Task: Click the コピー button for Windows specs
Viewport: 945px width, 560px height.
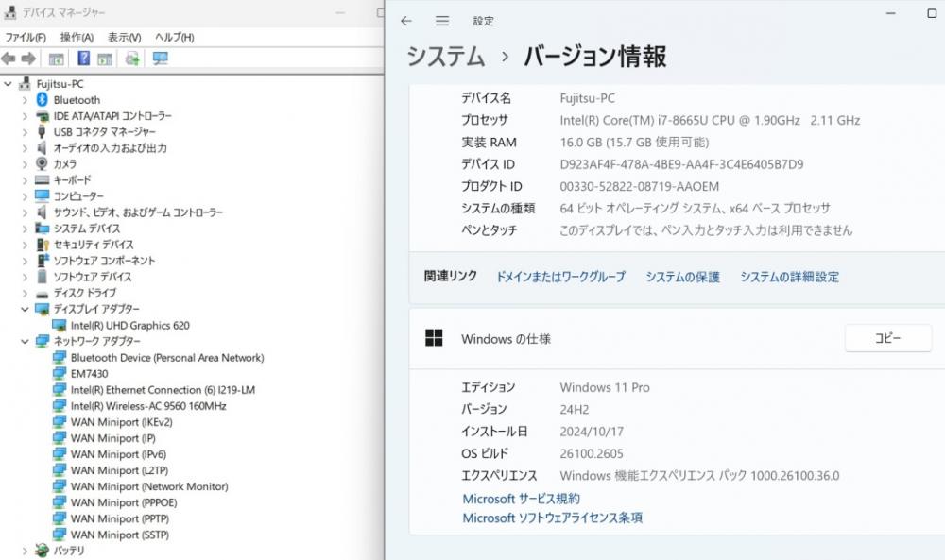Action: click(887, 338)
